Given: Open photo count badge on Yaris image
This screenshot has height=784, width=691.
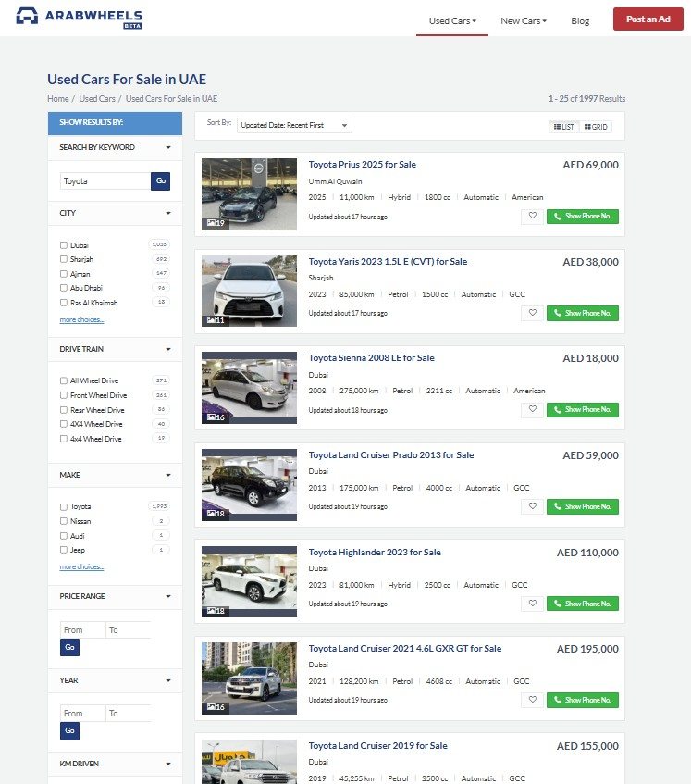Looking at the screenshot, I should 216,320.
